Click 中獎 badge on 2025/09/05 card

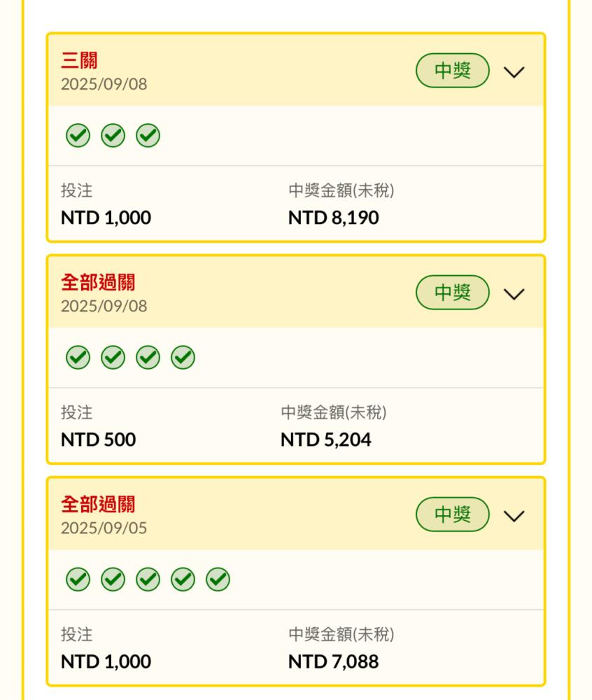pos(453,514)
